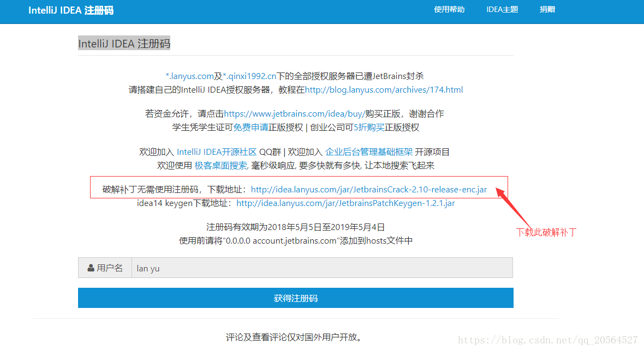The height and width of the screenshot is (351, 644).
Task: Click the 获得注册码 button
Action: click(296, 298)
